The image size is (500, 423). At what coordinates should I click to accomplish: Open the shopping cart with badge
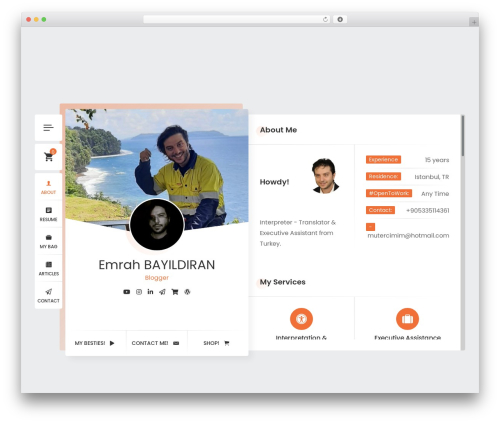49,156
